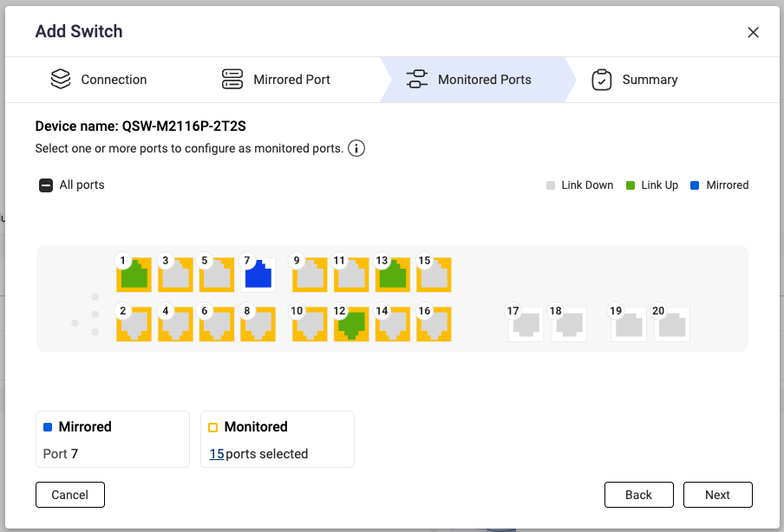Open the info icon beside monitored ports text

(356, 148)
